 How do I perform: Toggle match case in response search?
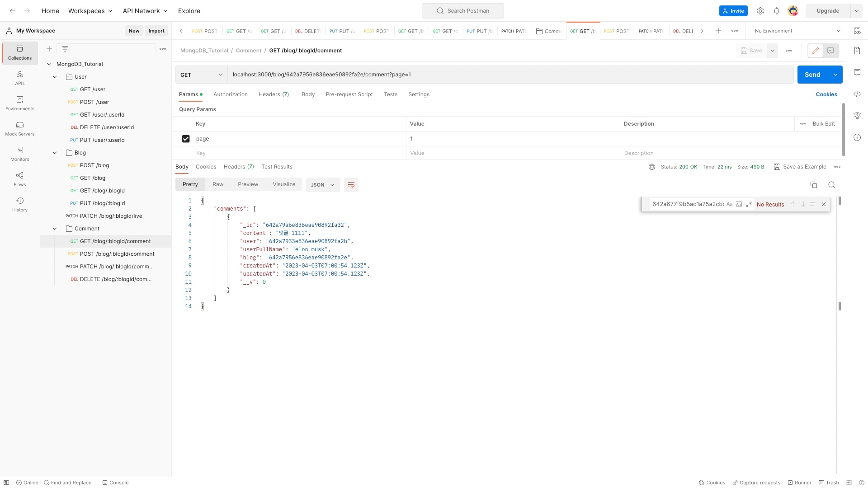click(729, 204)
